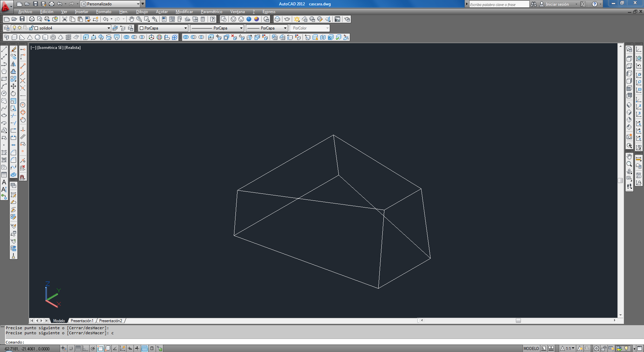Select the Line draw tool
Screen dimensions: 644x352
pos(4,49)
